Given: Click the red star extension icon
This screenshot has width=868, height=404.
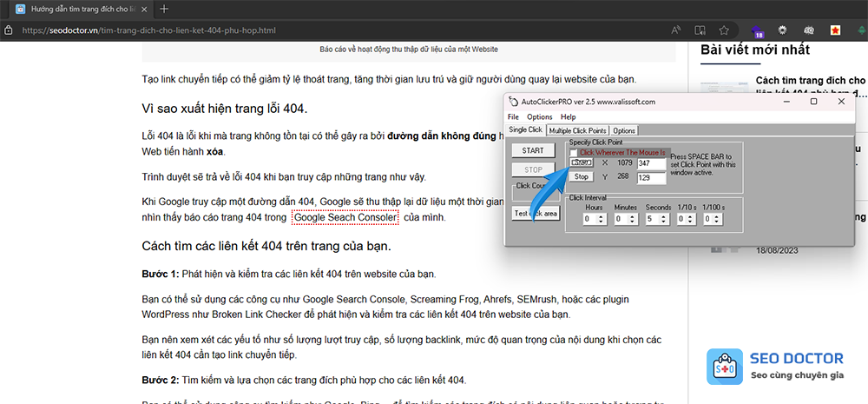Looking at the screenshot, I should pyautogui.click(x=835, y=30).
